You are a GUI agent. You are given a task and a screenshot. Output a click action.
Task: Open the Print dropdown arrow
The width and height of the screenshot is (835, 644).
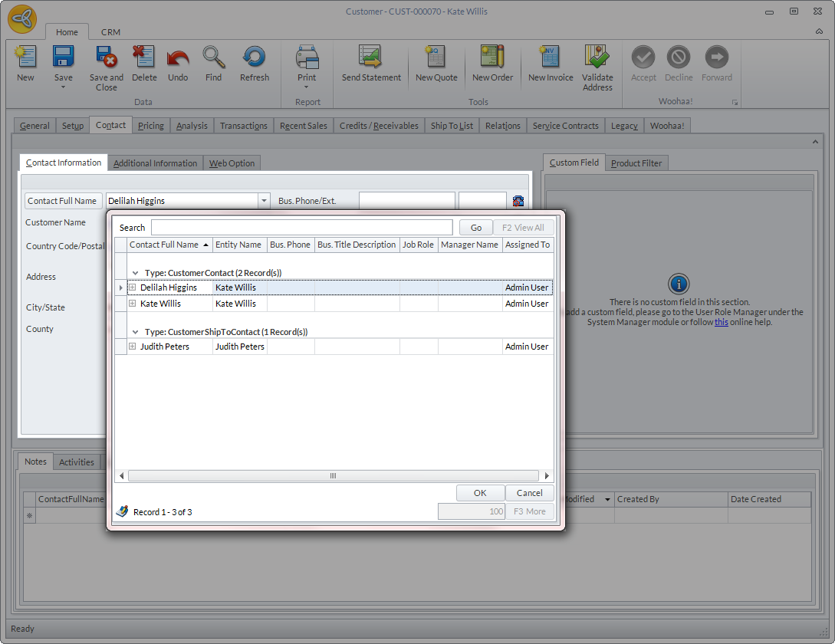coord(307,87)
